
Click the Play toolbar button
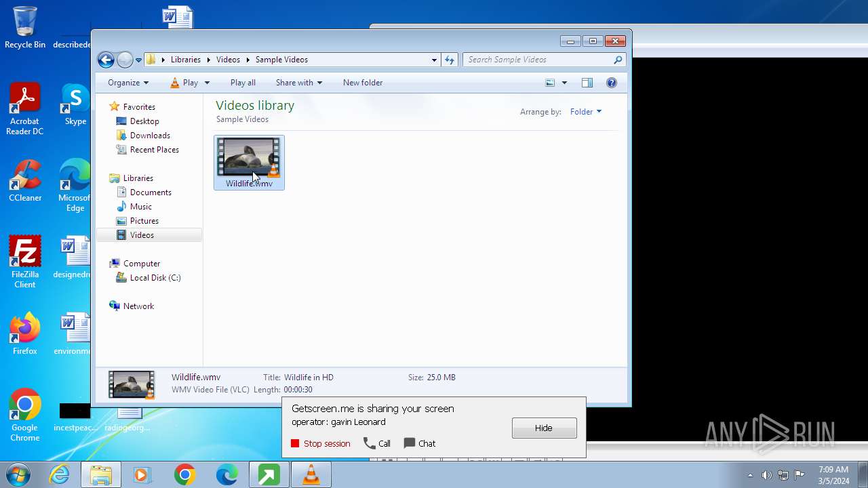pos(184,83)
